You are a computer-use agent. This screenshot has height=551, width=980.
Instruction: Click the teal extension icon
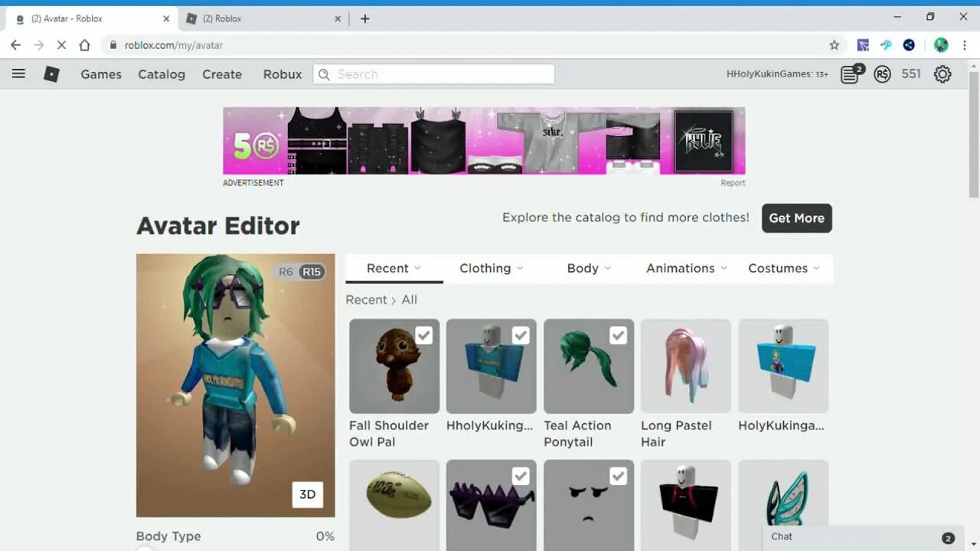coord(886,45)
